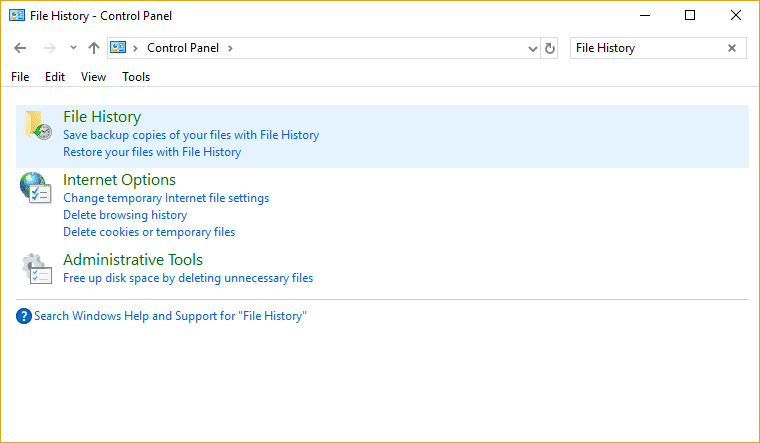Open the Tools menu
Image resolution: width=760 pixels, height=443 pixels.
click(136, 77)
